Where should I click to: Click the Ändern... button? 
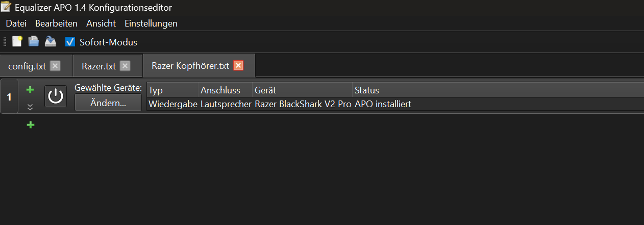point(108,103)
